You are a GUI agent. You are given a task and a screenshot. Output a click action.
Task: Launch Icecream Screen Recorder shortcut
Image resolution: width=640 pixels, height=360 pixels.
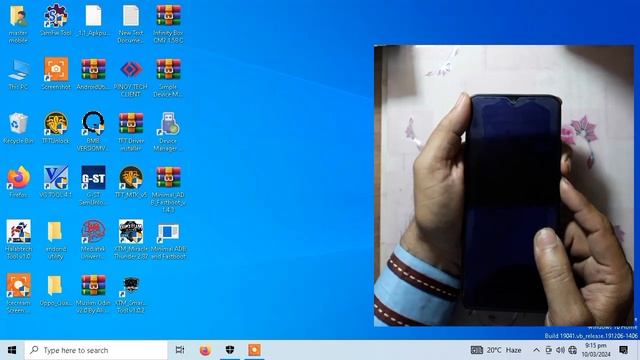tap(18, 293)
